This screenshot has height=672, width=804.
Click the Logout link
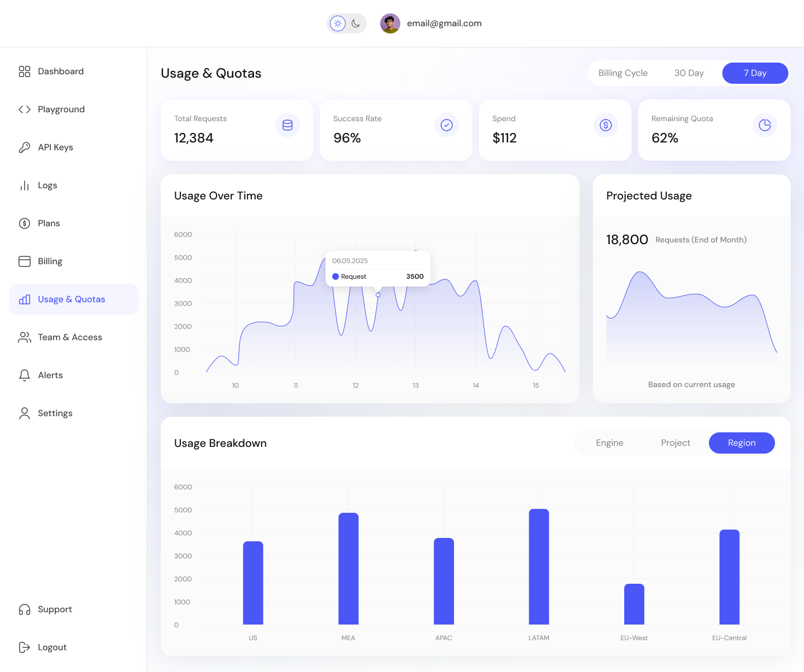[x=52, y=647]
